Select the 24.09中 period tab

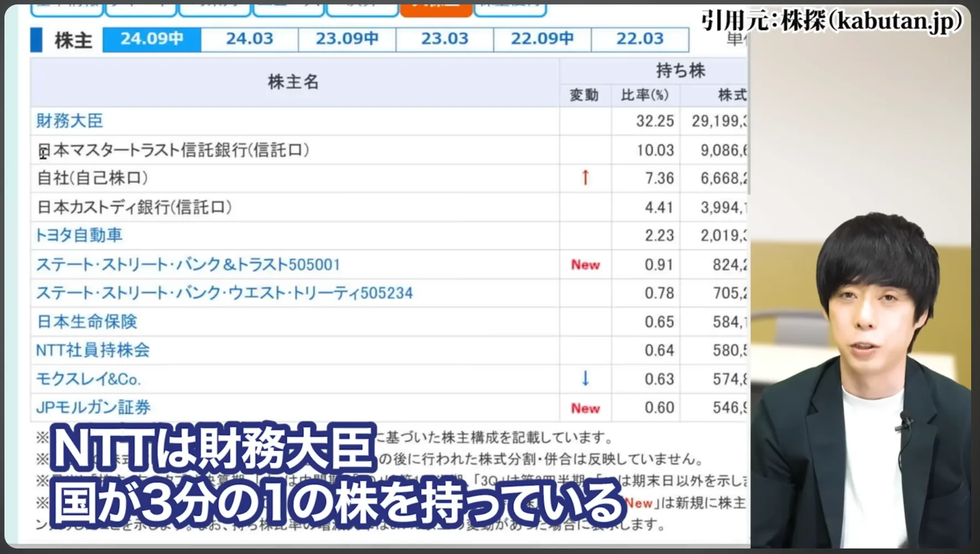[x=152, y=39]
